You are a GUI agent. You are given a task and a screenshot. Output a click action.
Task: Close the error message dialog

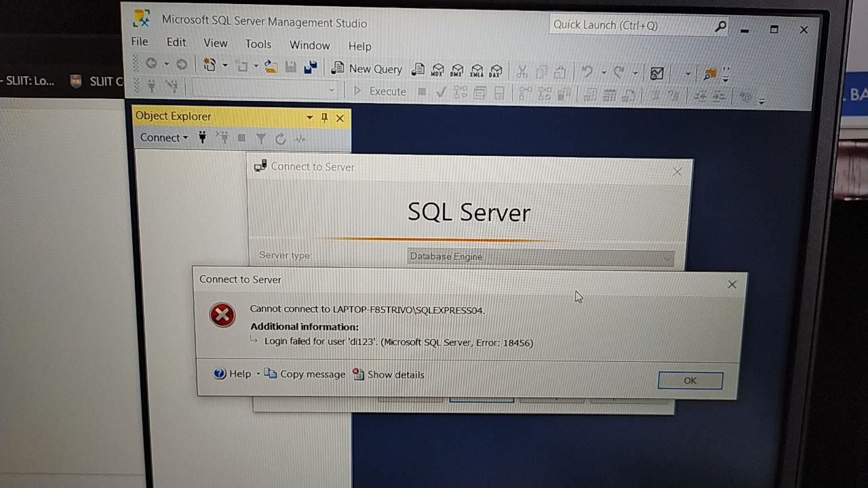(732, 285)
